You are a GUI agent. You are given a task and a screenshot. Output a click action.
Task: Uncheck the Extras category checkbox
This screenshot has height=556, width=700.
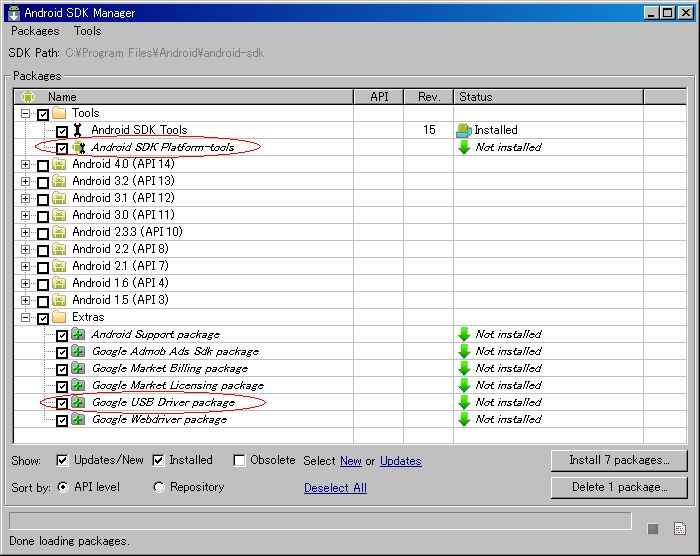(x=43, y=318)
